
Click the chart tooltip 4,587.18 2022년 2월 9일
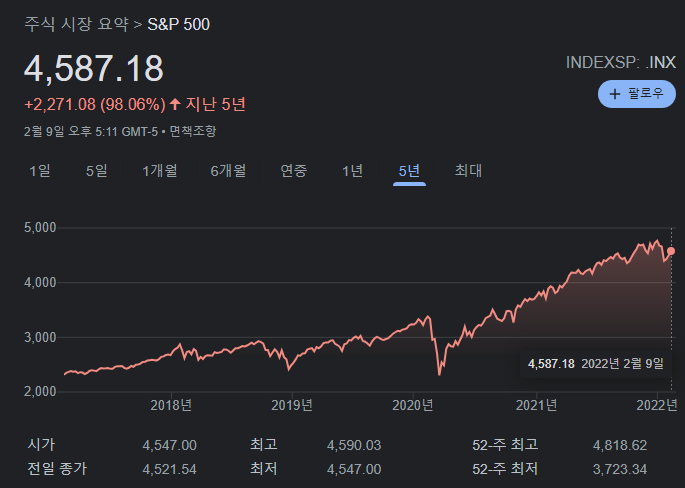click(596, 363)
